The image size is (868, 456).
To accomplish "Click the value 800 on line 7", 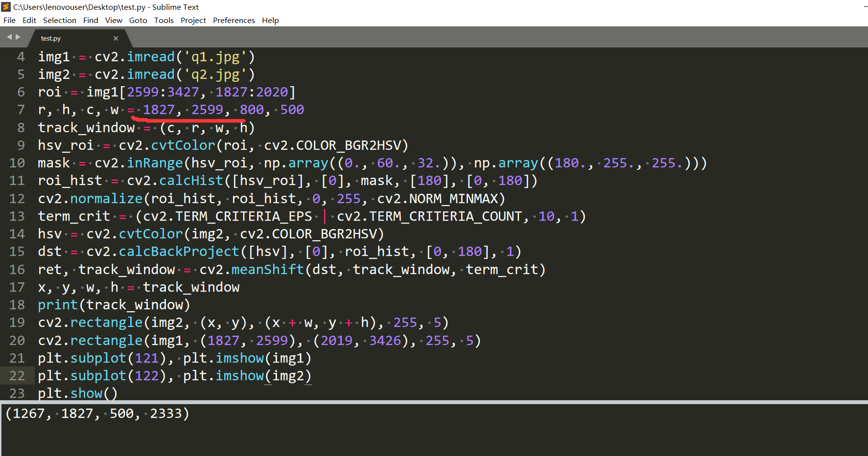I will coord(252,110).
